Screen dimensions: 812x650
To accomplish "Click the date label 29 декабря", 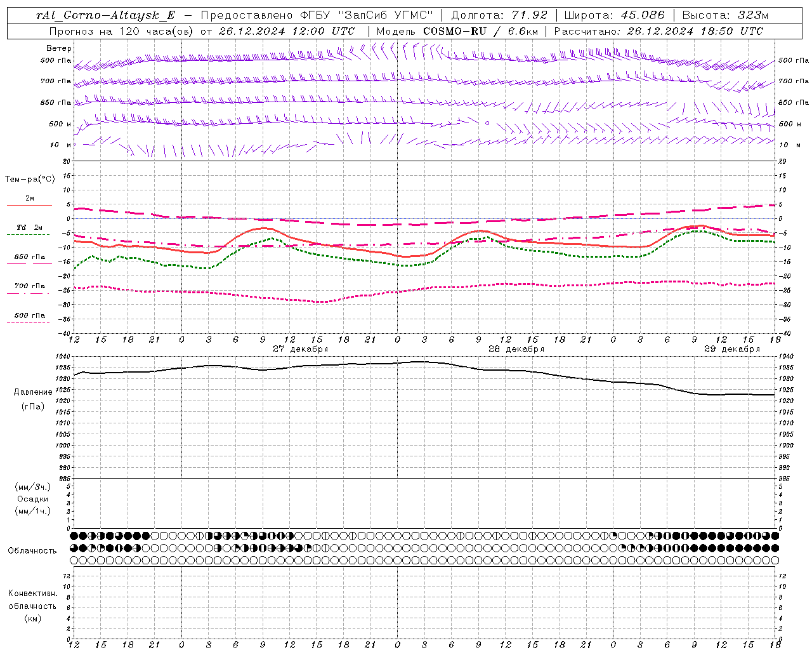I will [x=732, y=349].
